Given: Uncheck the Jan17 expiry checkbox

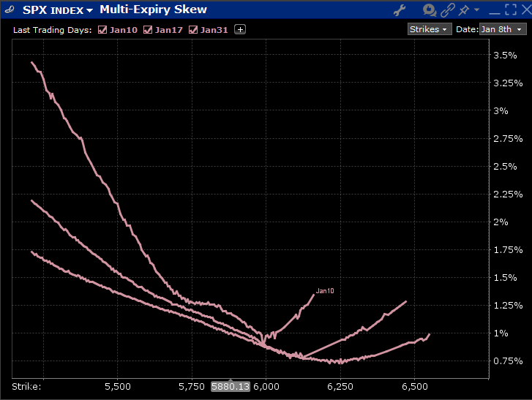Looking at the screenshot, I should click(148, 30).
